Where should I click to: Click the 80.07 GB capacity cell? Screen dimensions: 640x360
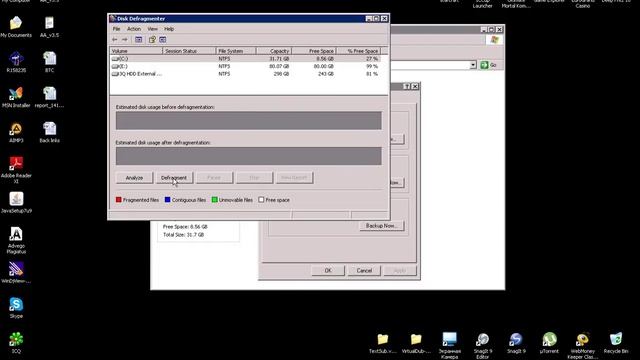[x=279, y=66]
